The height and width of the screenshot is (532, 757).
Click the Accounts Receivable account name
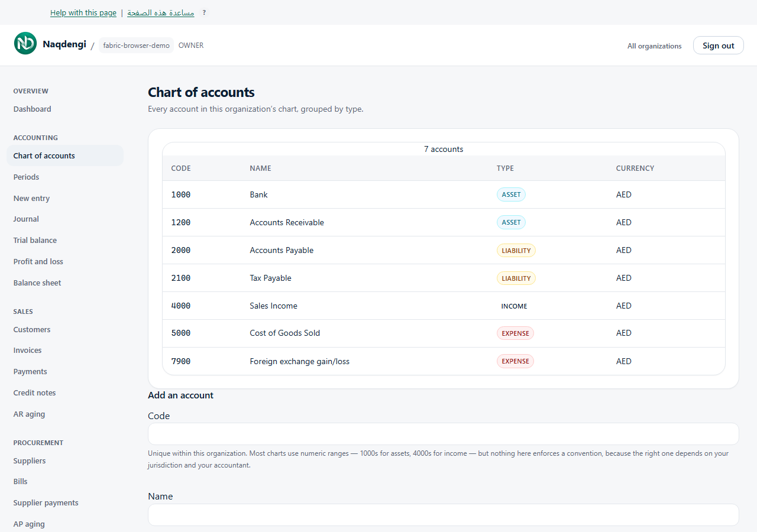click(287, 222)
